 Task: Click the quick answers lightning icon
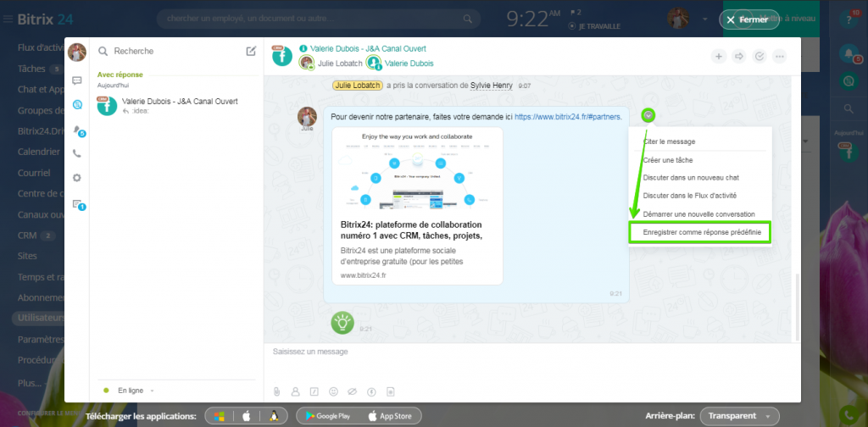[372, 391]
